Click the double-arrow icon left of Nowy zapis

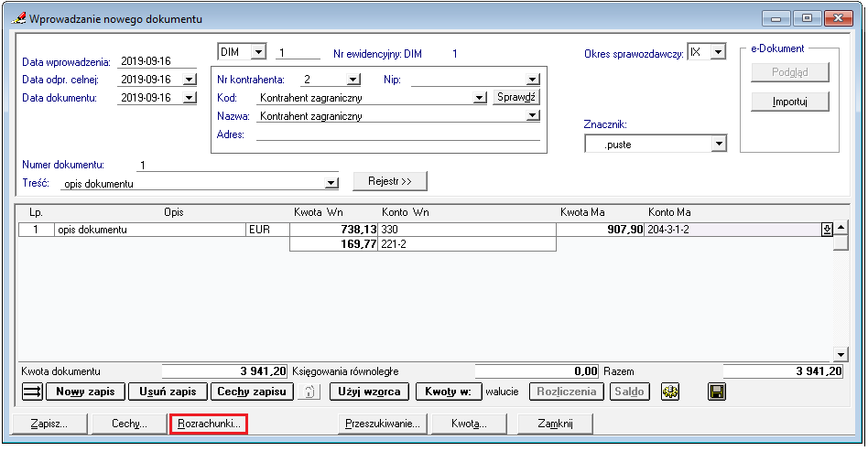[x=32, y=392]
